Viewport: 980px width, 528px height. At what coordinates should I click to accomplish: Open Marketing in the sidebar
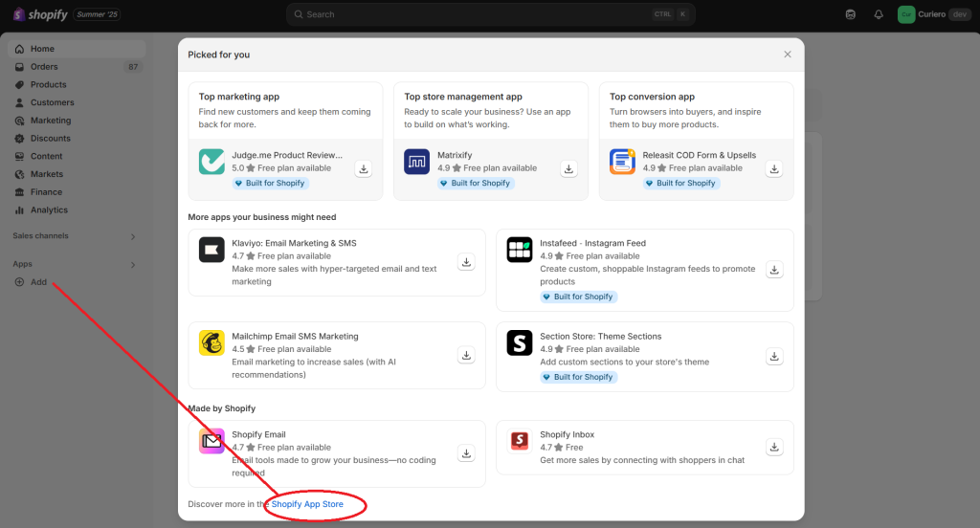(x=77, y=121)
